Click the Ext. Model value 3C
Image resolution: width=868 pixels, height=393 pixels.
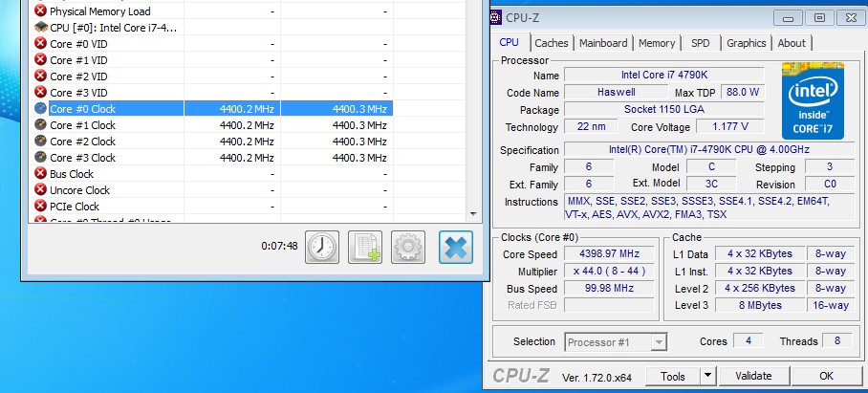tap(711, 184)
